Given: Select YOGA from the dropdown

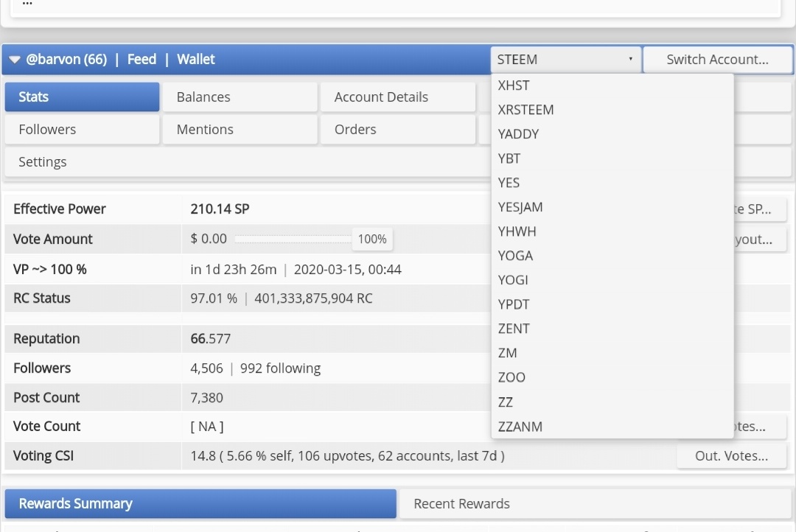Looking at the screenshot, I should tap(612, 256).
